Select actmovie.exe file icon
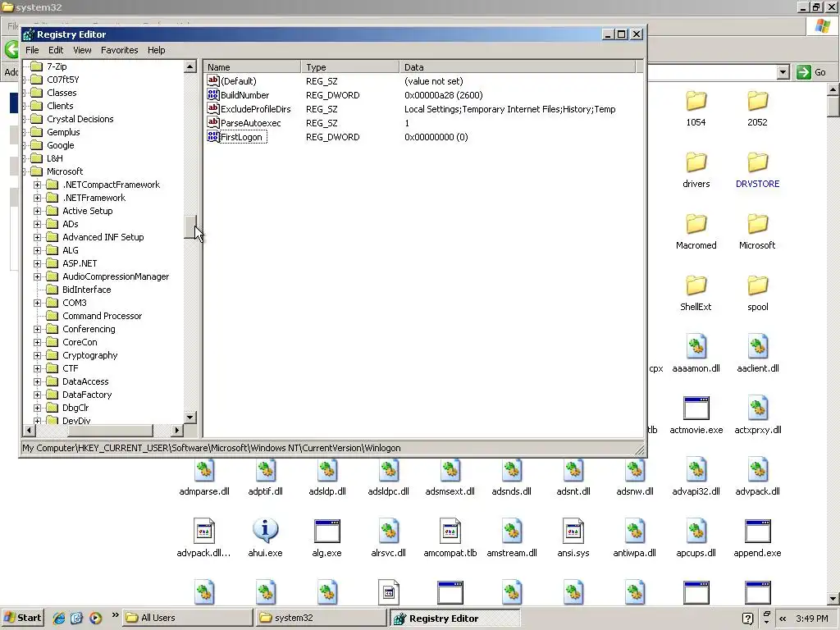Image resolution: width=840 pixels, height=630 pixels. (696, 409)
